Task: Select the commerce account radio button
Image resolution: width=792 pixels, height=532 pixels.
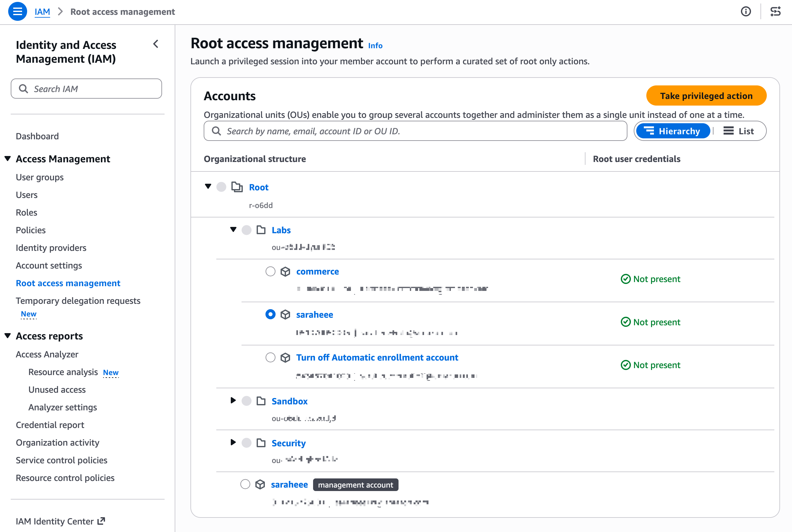Action: [x=270, y=271]
